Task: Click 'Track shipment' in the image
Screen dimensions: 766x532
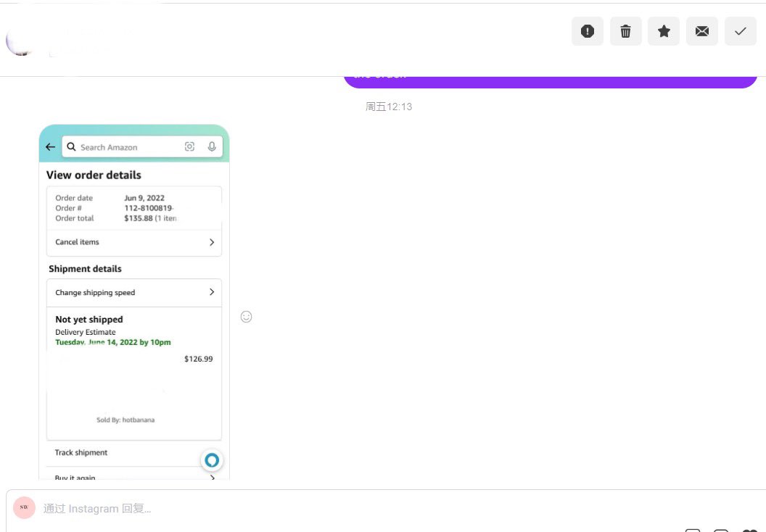Action: [x=81, y=452]
